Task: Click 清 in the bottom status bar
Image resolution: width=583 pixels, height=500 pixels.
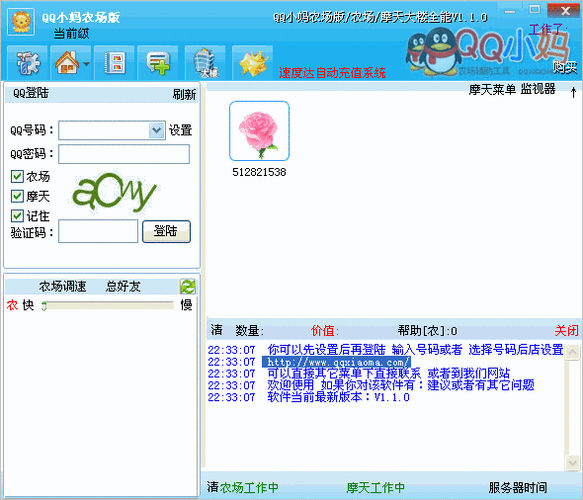Action: click(x=213, y=487)
